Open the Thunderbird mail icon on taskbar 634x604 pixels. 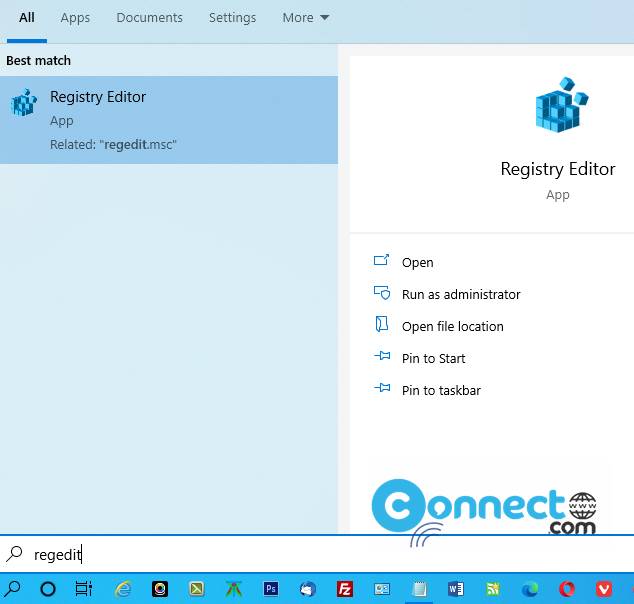[308, 589]
